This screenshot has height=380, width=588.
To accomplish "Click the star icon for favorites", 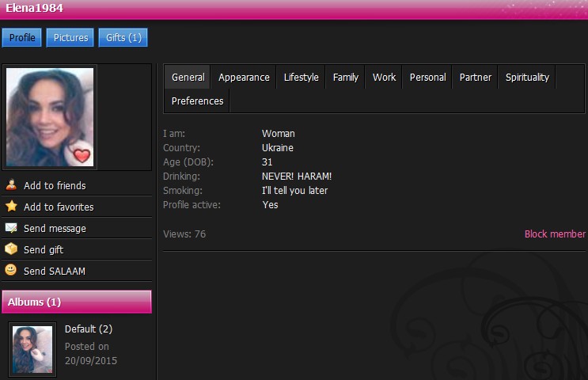I will [x=11, y=206].
